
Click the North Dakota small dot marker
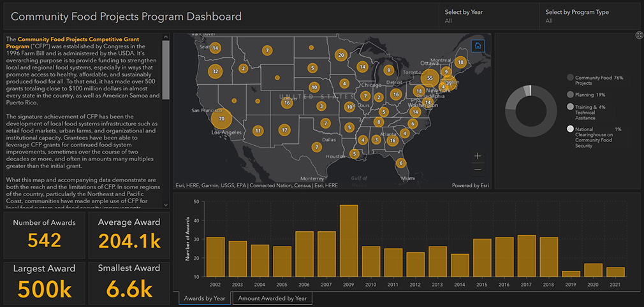311,48
